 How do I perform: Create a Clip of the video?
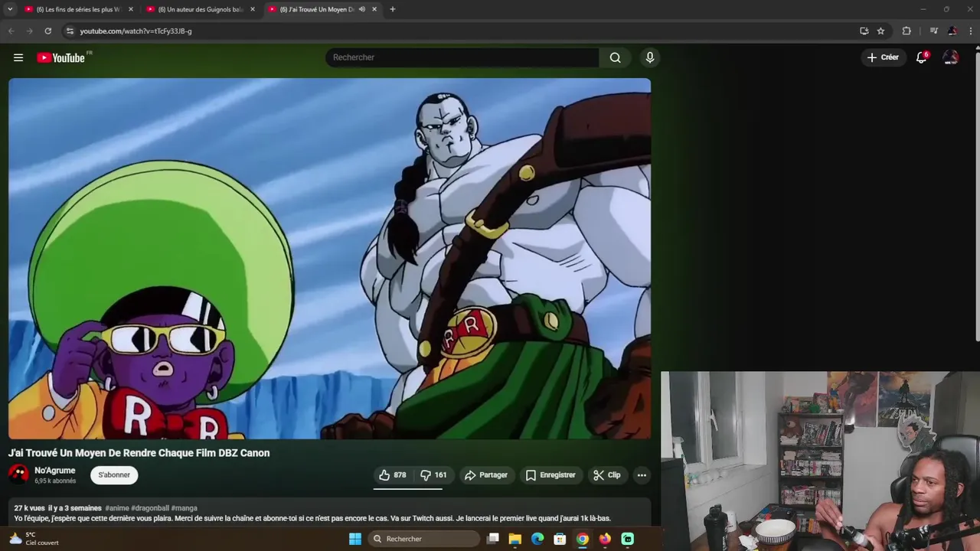[607, 475]
